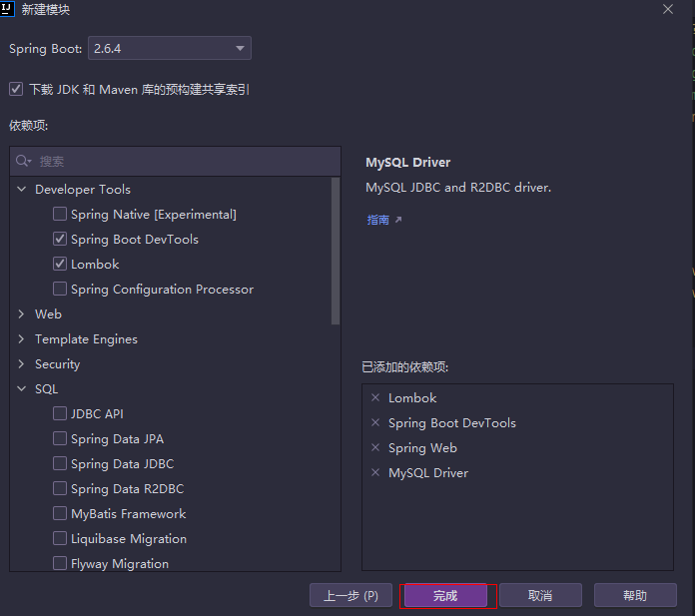Remove MySQL Driver from added dependencies
Image resolution: width=695 pixels, height=616 pixels.
375,472
